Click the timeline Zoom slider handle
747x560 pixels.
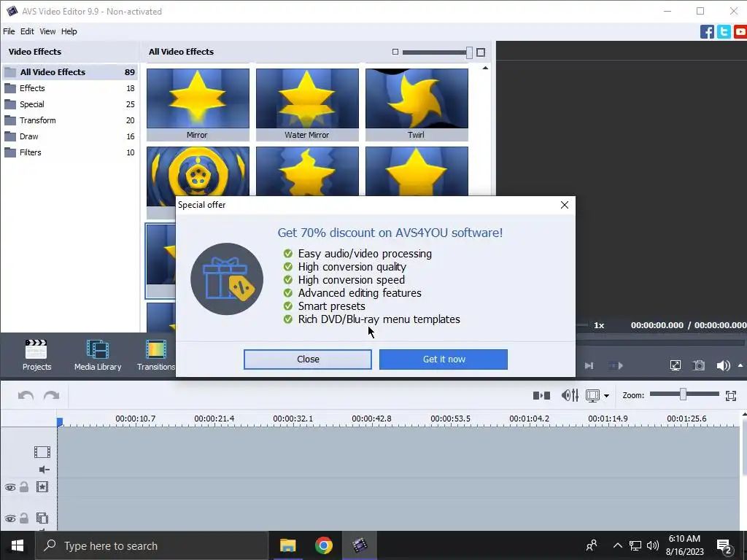(x=683, y=394)
